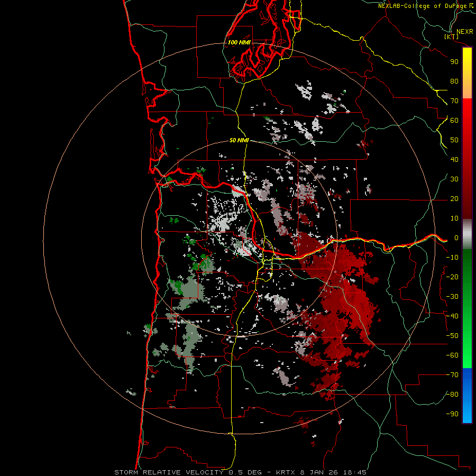Click the positive 50 scale value
The height and width of the screenshot is (476, 476).
click(x=454, y=140)
